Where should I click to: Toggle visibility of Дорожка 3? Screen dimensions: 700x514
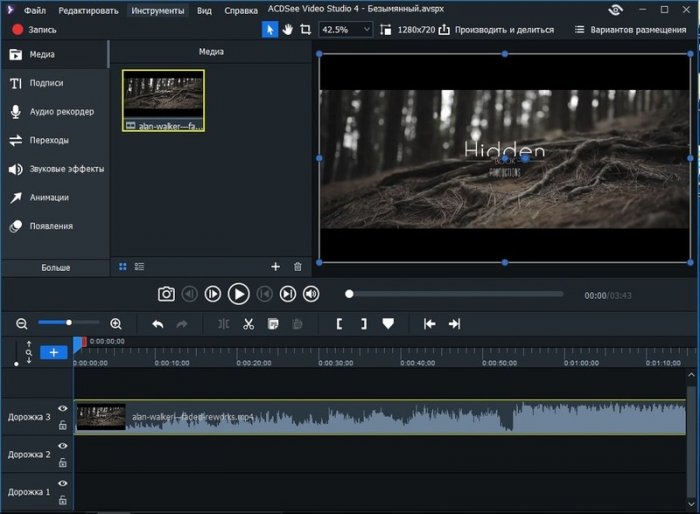click(x=63, y=409)
